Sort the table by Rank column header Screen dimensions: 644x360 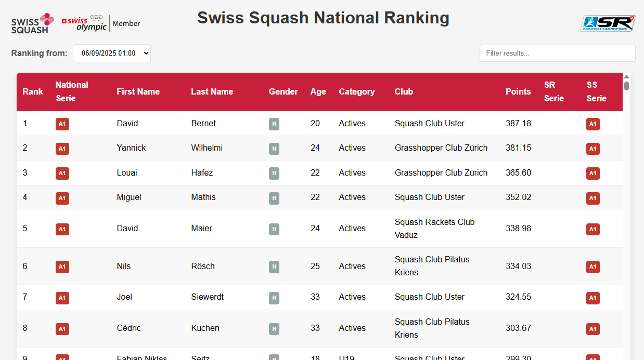point(33,91)
